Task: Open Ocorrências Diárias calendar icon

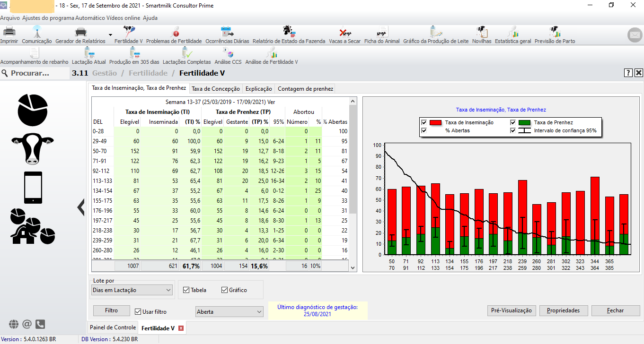Action: [227, 32]
